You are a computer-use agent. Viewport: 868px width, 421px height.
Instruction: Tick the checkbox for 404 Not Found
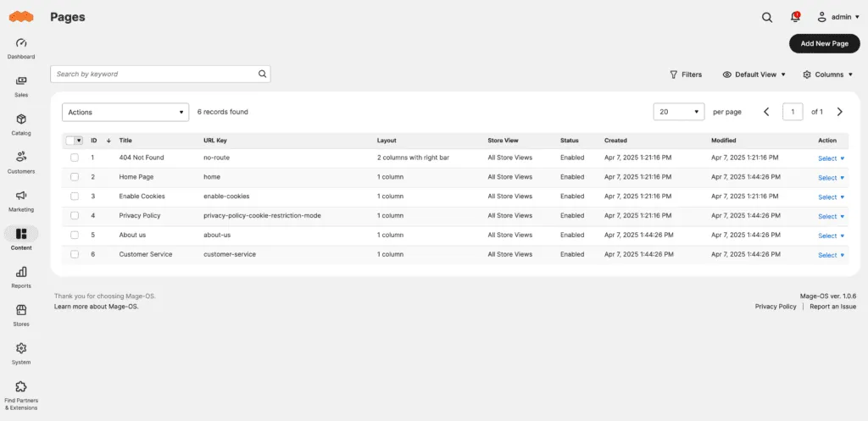tap(75, 158)
